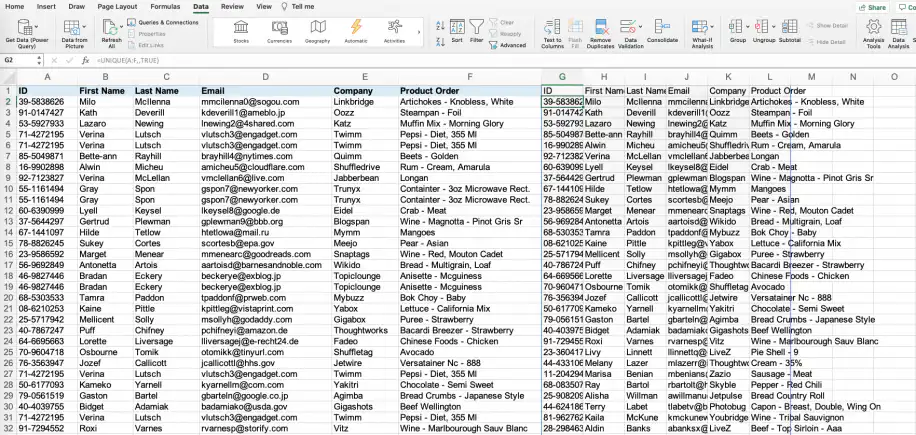Select the cell 'Jabberbean' in column E
The width and height of the screenshot is (916, 435).
[x=365, y=178]
